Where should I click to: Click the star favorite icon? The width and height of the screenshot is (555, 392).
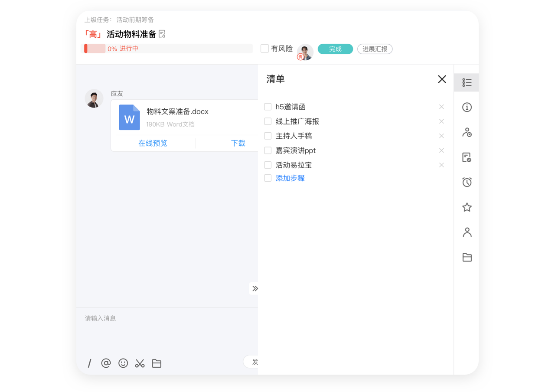click(467, 207)
